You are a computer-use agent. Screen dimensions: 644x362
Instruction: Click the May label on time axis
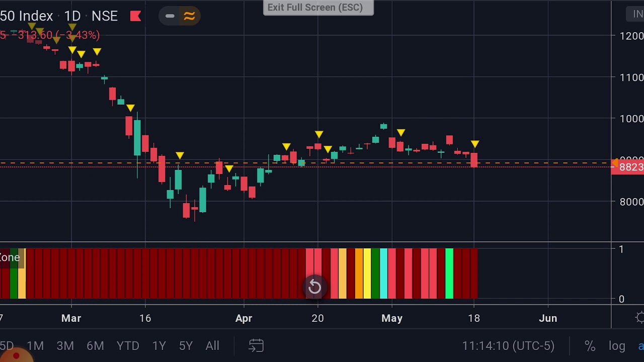(x=392, y=318)
